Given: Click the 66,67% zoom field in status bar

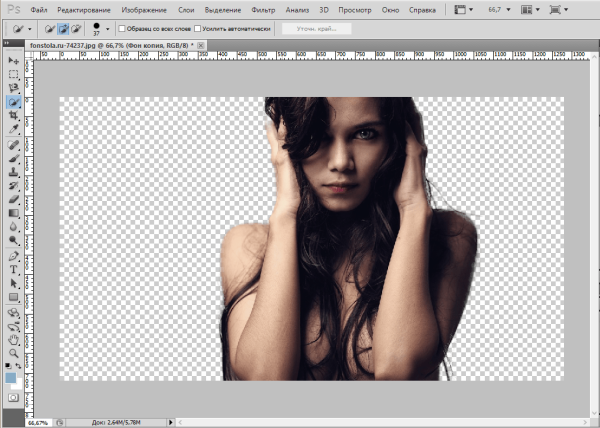Looking at the screenshot, I should pyautogui.click(x=38, y=423).
